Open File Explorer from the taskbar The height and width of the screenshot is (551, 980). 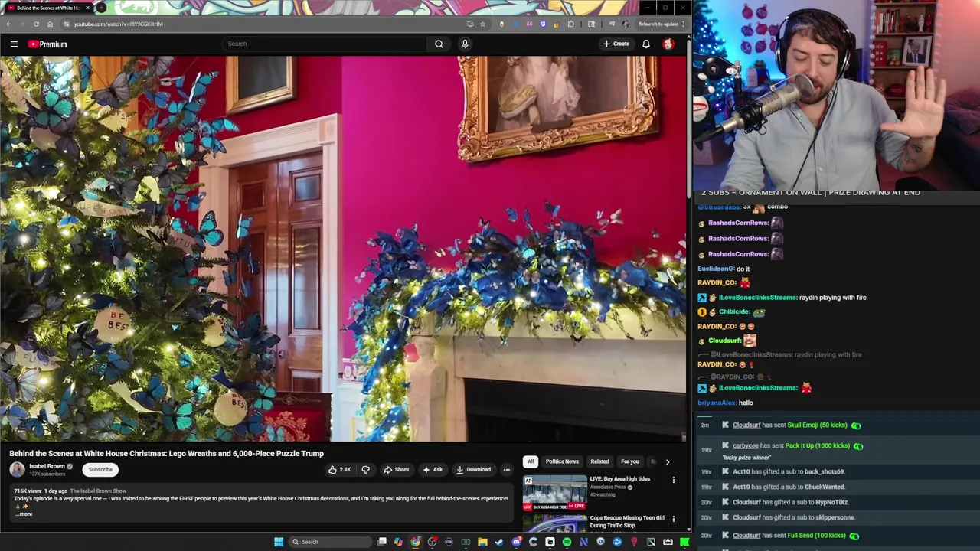point(482,542)
